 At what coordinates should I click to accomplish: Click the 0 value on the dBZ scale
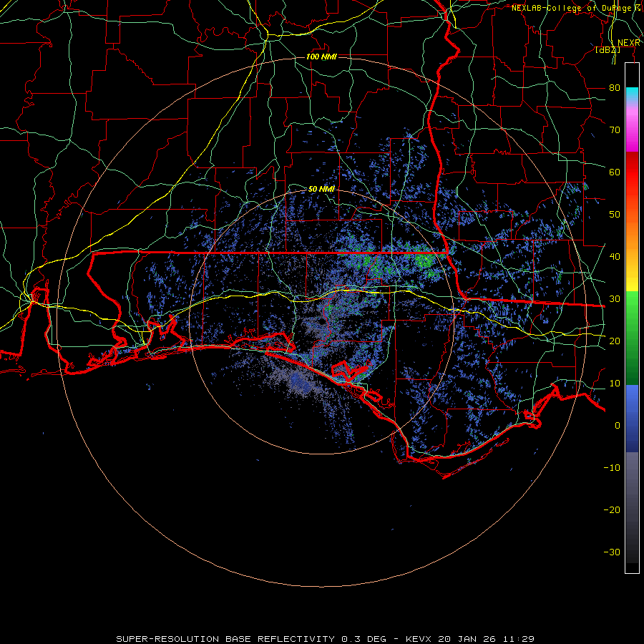(618, 426)
